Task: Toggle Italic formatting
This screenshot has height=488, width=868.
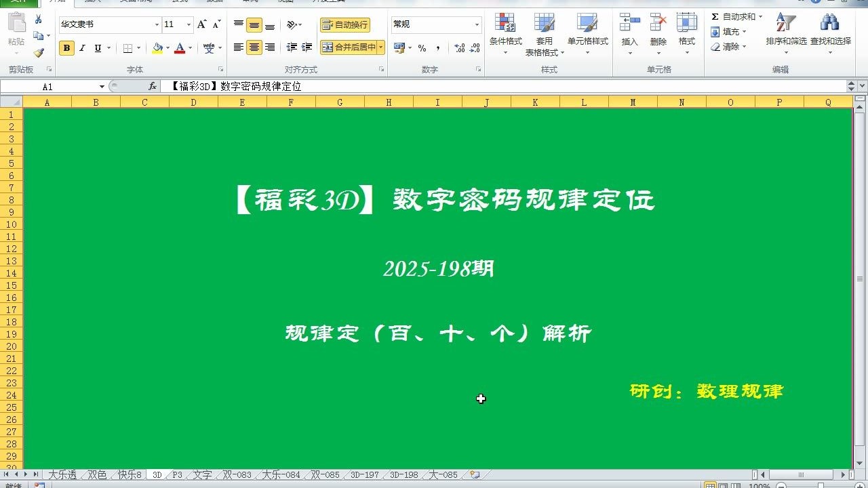Action: pos(82,48)
